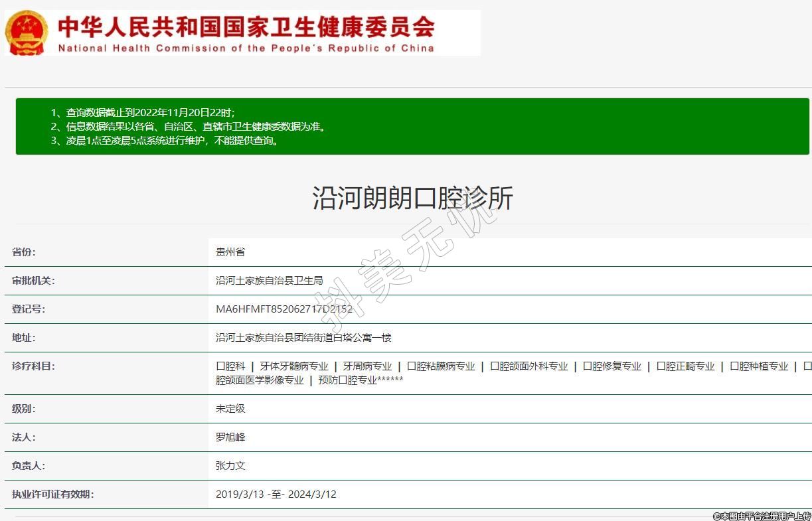Select the notice line about 卫生健康委数据为准
812x521 pixels.
189,126
